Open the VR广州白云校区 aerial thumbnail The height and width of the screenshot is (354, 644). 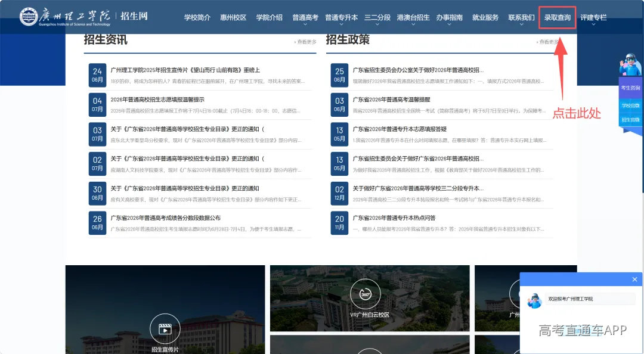click(370, 298)
